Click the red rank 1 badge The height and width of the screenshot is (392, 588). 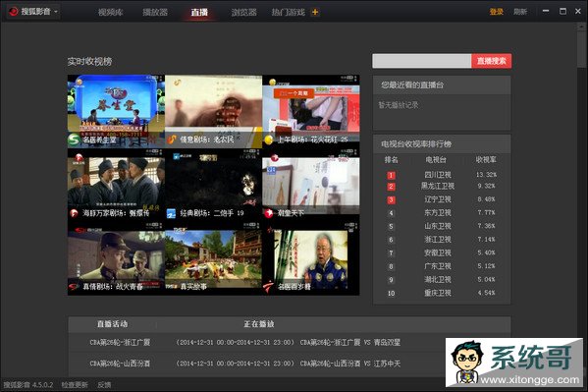click(x=391, y=175)
